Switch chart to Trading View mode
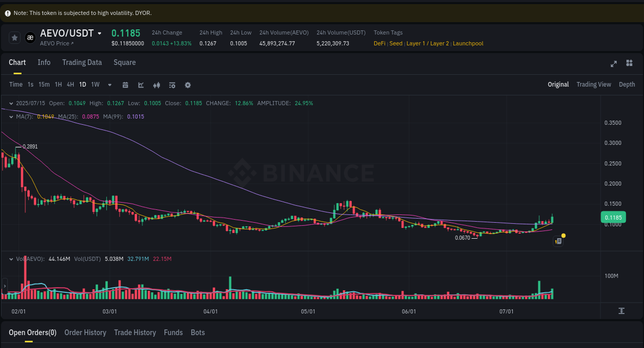 pyautogui.click(x=594, y=84)
